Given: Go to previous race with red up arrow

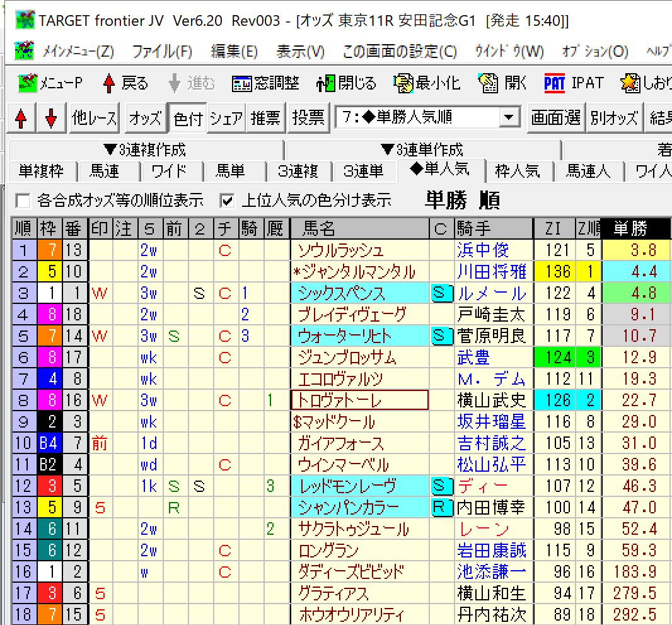Looking at the screenshot, I should 21,118.
